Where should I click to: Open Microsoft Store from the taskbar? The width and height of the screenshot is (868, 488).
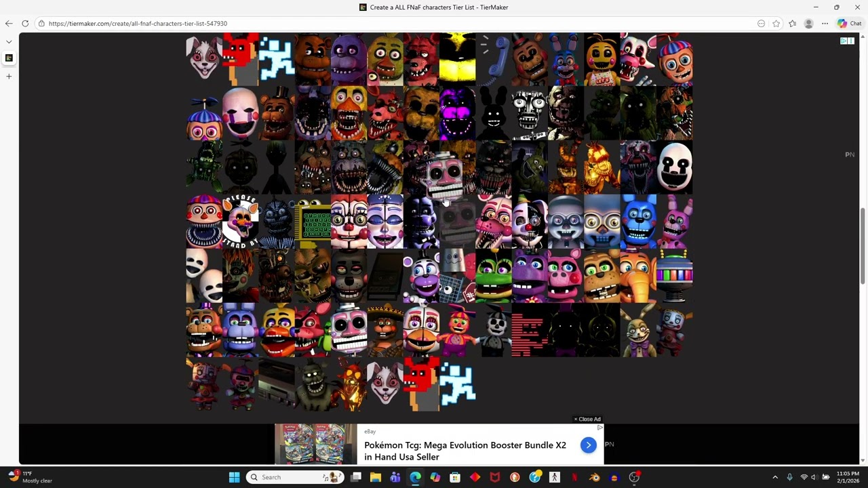[x=454, y=477]
